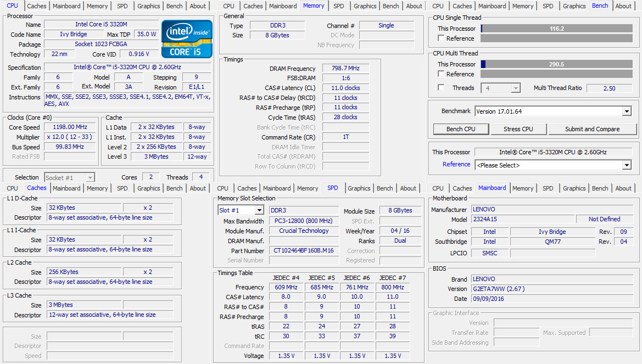
Task: Click the CAS# Latency value '11.0 clocks'
Action: pos(345,88)
